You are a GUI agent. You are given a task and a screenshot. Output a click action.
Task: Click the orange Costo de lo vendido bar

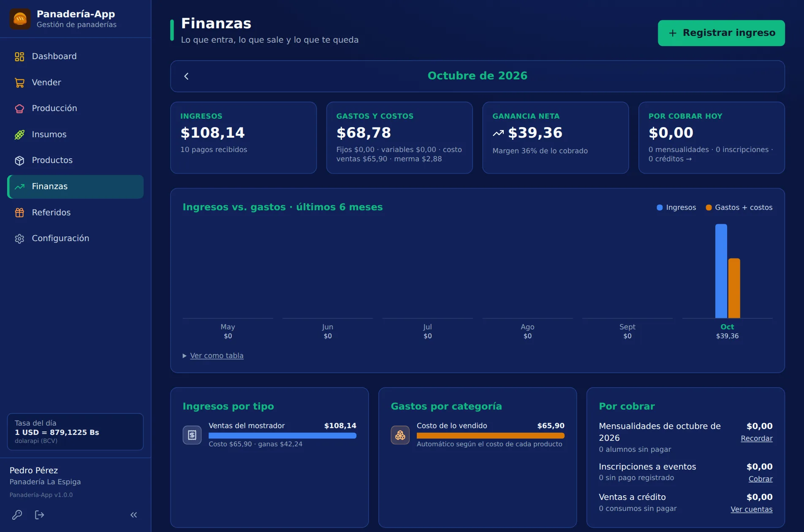coord(491,436)
